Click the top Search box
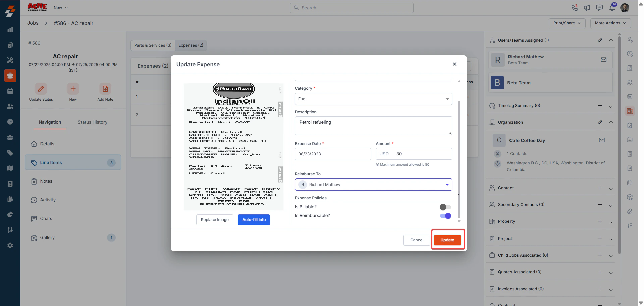Image resolution: width=644 pixels, height=306 pixels. (x=352, y=8)
